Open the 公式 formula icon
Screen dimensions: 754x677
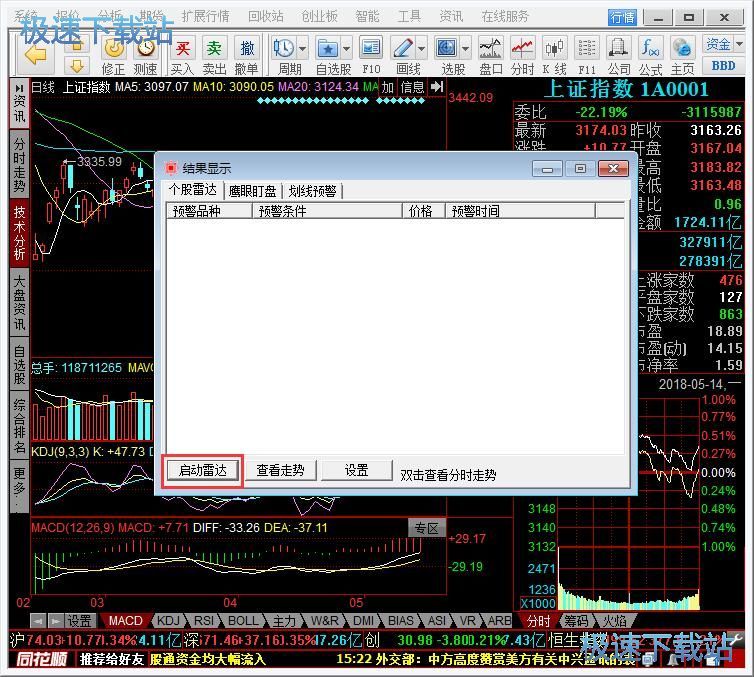pyautogui.click(x=651, y=53)
